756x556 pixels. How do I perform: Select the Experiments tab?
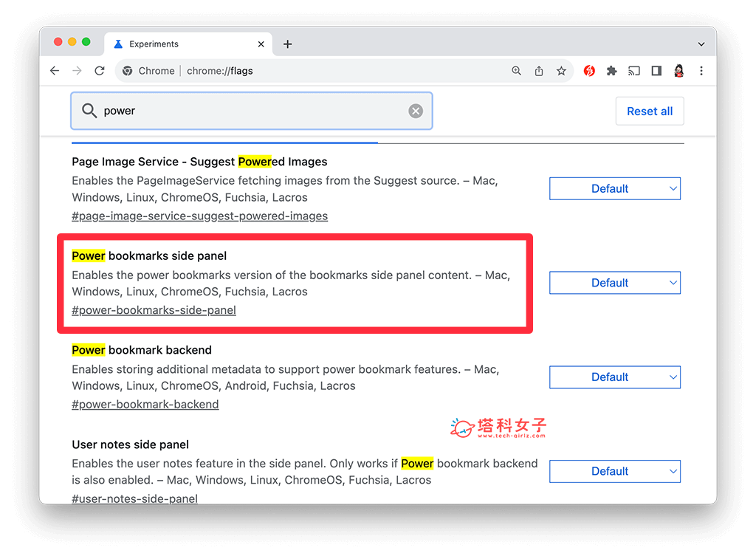tap(188, 44)
